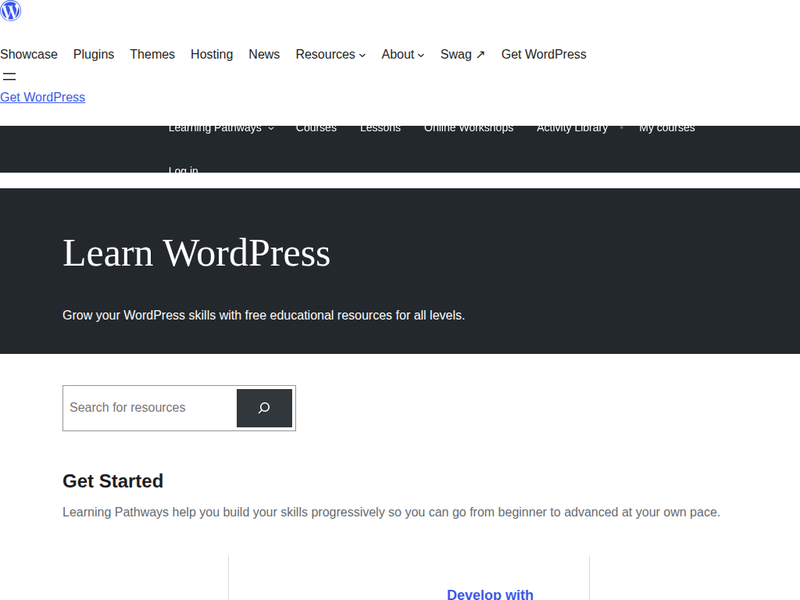Viewport: 800px width, 600px height.
Task: Open Themes in top navigation
Action: pyautogui.click(x=152, y=54)
